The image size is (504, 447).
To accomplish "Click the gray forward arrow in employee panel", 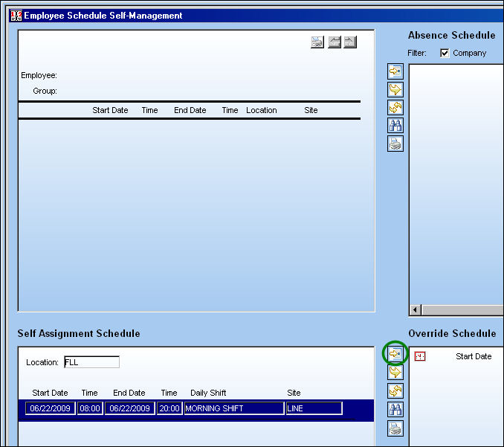I will pyautogui.click(x=350, y=42).
